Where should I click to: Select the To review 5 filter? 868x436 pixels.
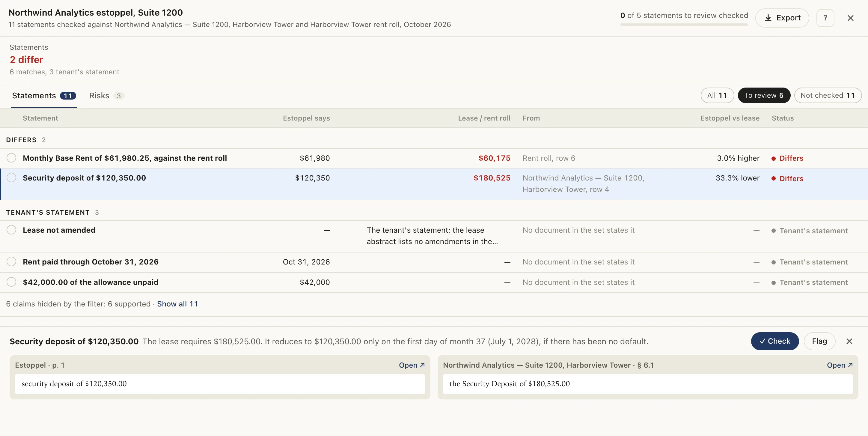click(764, 95)
